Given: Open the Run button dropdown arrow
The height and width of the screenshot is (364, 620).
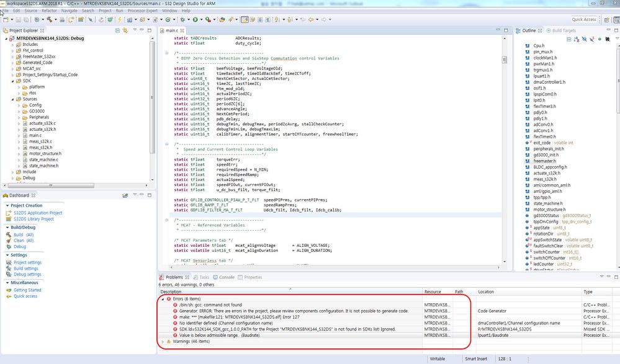Looking at the screenshot, I should (x=201, y=19).
